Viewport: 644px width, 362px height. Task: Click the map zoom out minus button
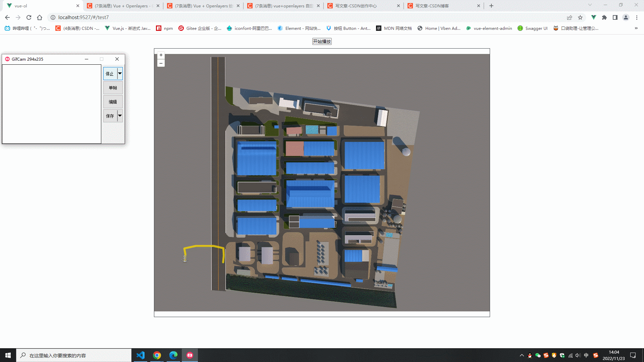pyautogui.click(x=161, y=63)
